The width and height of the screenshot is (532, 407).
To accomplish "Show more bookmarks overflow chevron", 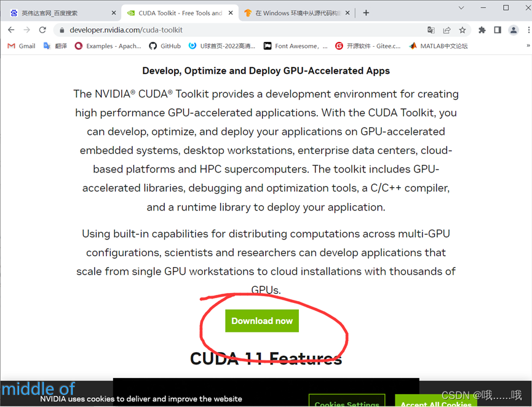I will [x=528, y=46].
